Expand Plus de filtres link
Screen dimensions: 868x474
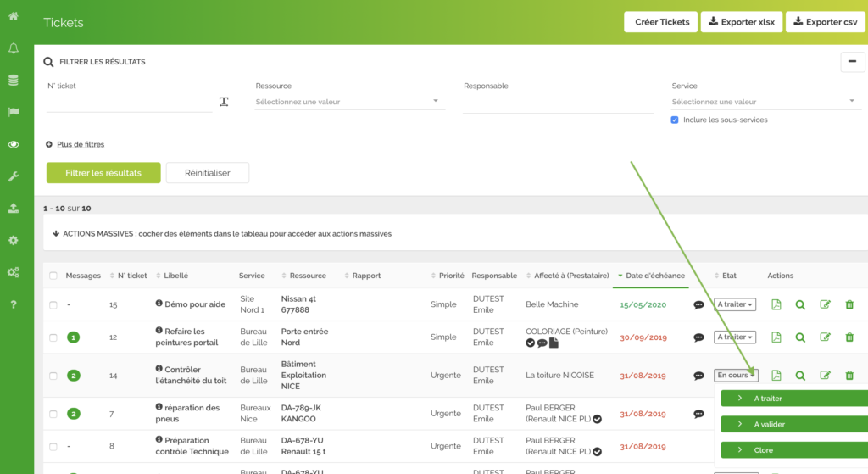(81, 145)
